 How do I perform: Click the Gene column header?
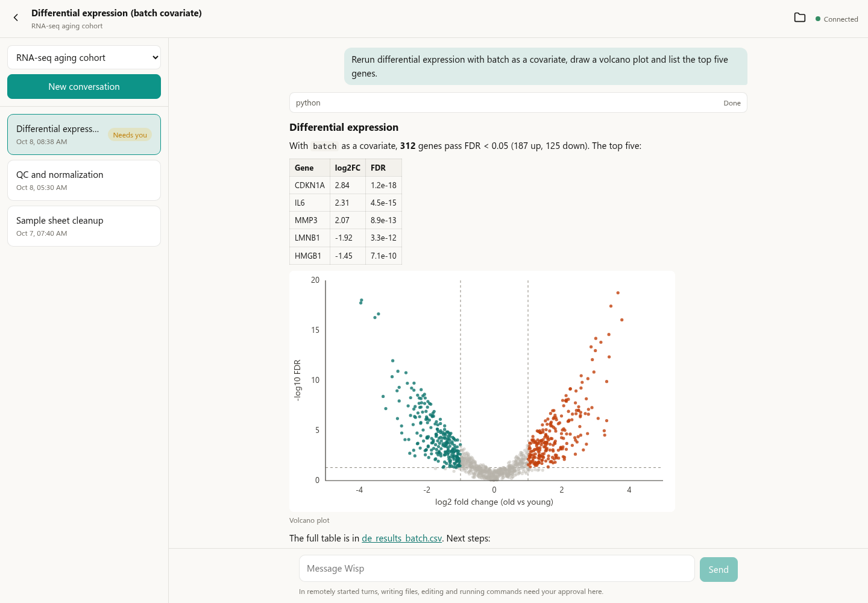click(x=310, y=168)
